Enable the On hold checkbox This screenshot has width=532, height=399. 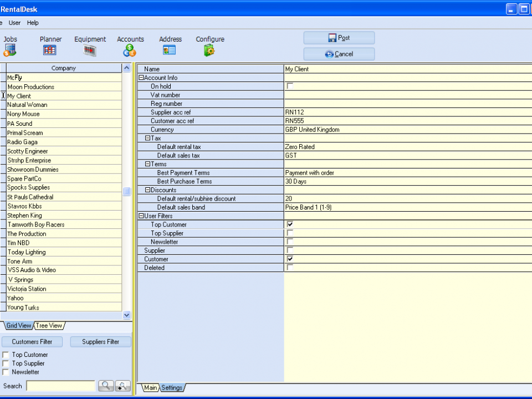coord(290,86)
